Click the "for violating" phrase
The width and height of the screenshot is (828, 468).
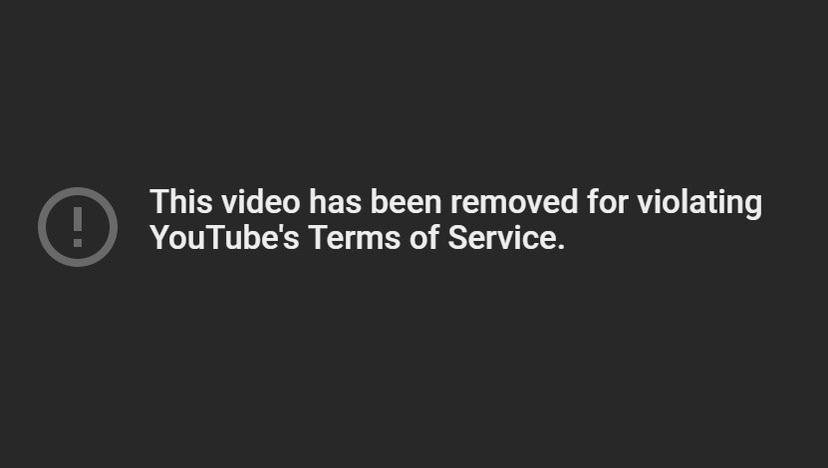click(x=674, y=203)
